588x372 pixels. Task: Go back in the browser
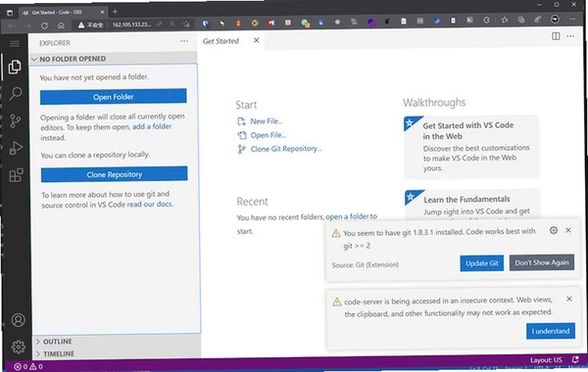[x=11, y=25]
